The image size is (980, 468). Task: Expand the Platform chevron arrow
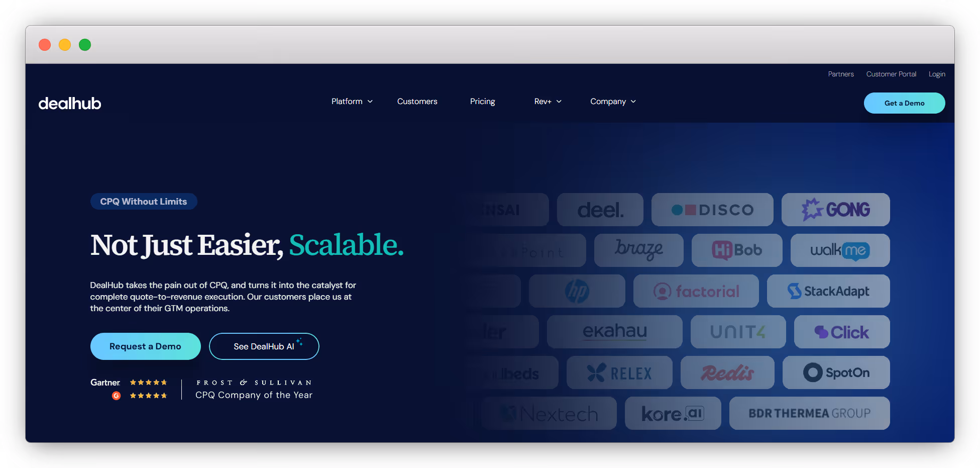(370, 102)
